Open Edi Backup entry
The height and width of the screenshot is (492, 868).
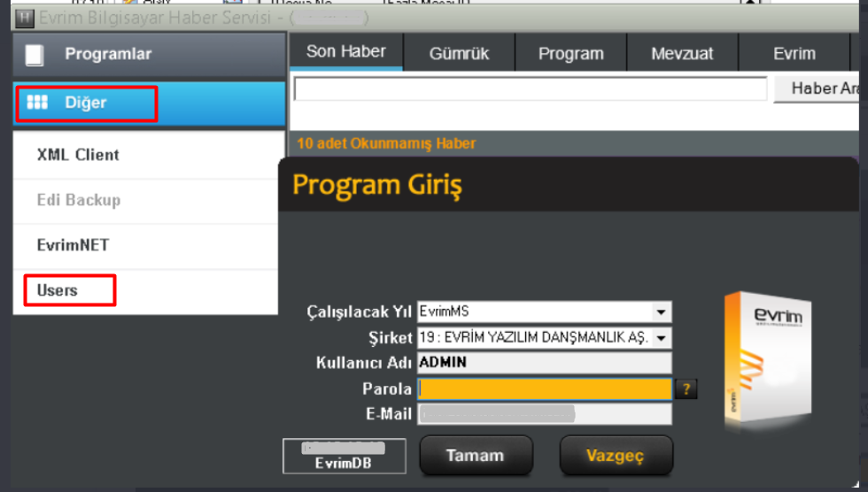pos(145,200)
